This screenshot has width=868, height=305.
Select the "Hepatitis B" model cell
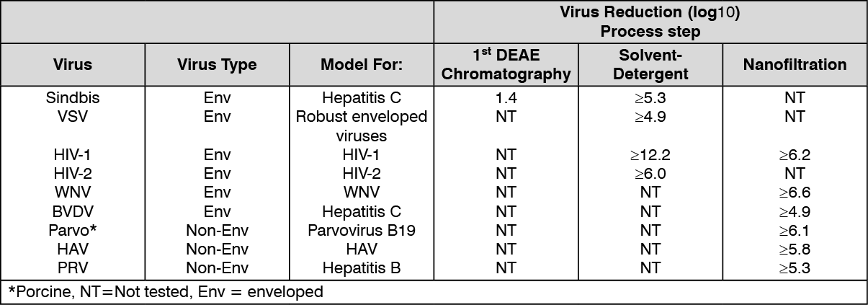coord(361,268)
